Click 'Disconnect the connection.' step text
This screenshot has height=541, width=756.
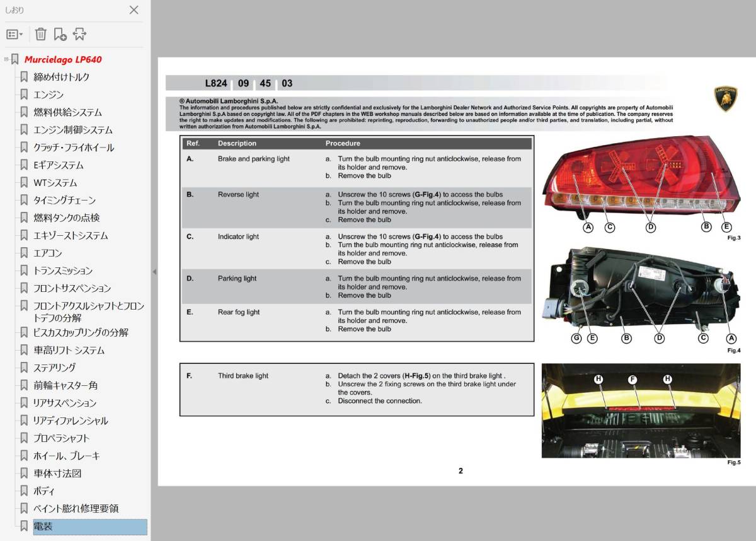(380, 401)
